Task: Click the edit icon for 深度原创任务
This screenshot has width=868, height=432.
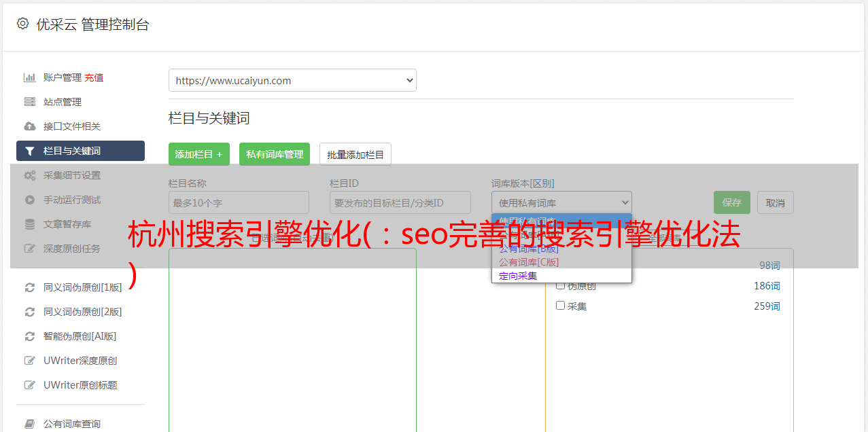Action: (x=29, y=249)
